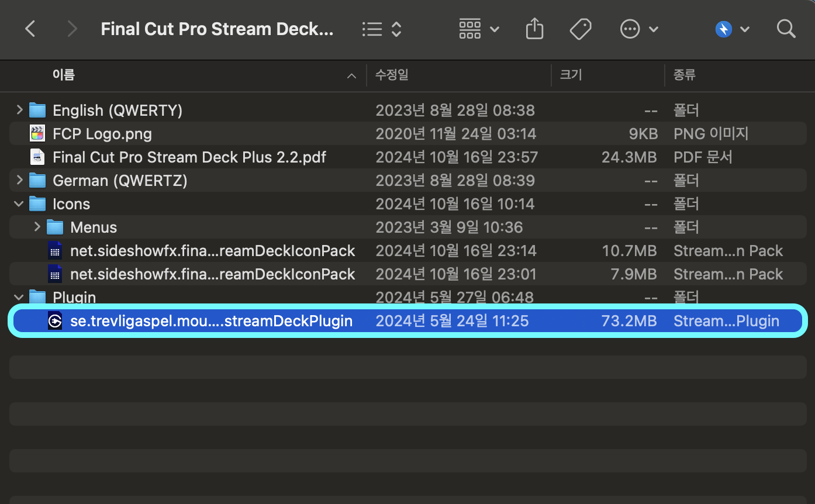Select the FCP Logo.png file name

[102, 134]
